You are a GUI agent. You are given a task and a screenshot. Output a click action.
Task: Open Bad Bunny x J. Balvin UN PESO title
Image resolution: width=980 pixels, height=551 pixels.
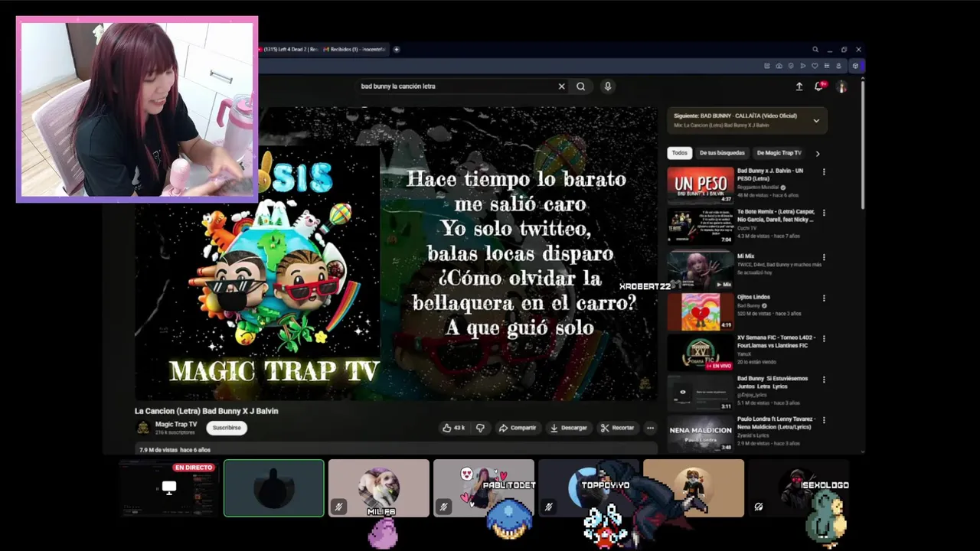(771, 174)
